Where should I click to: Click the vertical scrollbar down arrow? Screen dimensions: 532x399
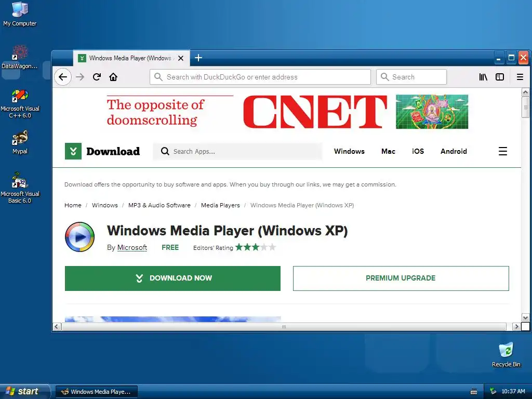coord(525,318)
